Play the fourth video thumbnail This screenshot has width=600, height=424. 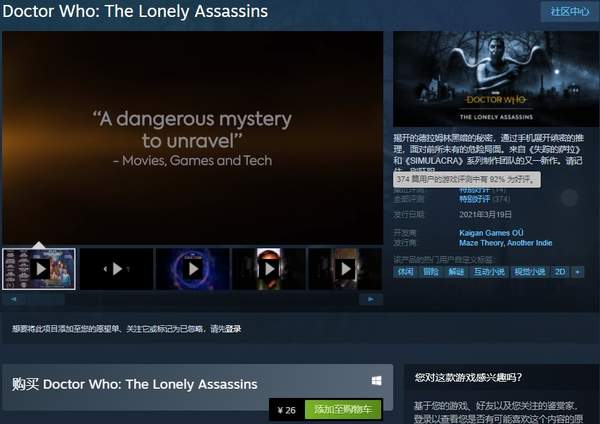pos(269,269)
